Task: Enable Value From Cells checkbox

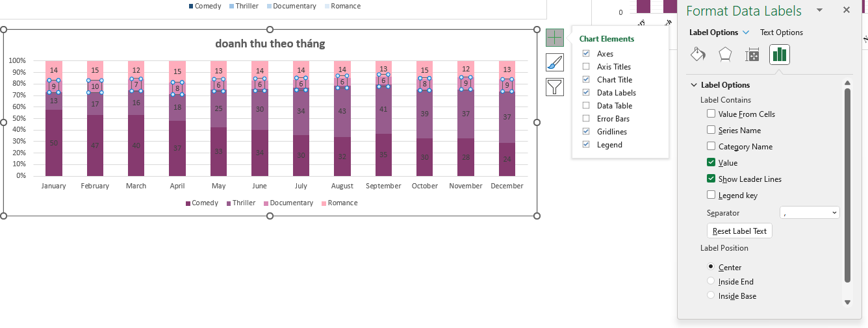Action: [x=711, y=114]
